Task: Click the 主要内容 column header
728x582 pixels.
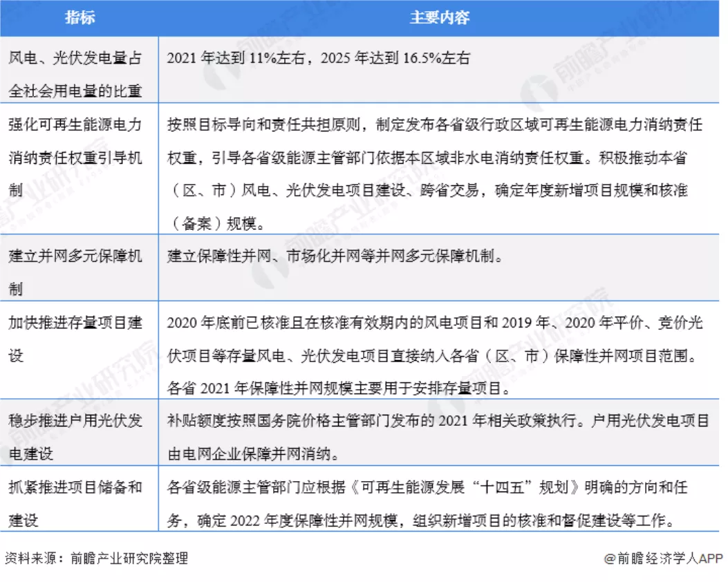Action: [x=439, y=18]
